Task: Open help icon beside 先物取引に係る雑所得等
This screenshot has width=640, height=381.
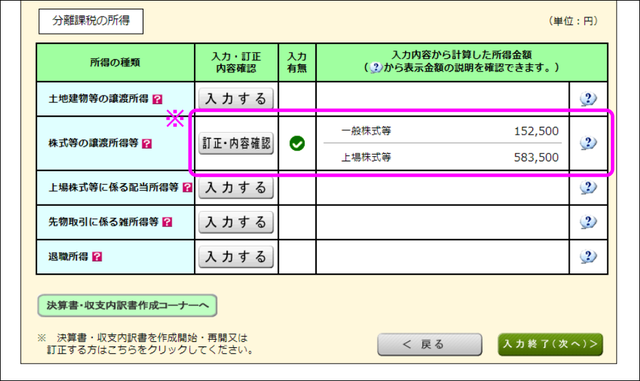Action: (x=167, y=222)
